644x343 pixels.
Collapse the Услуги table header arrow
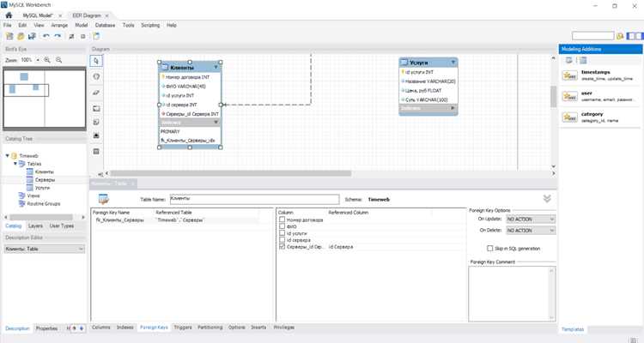(x=453, y=63)
